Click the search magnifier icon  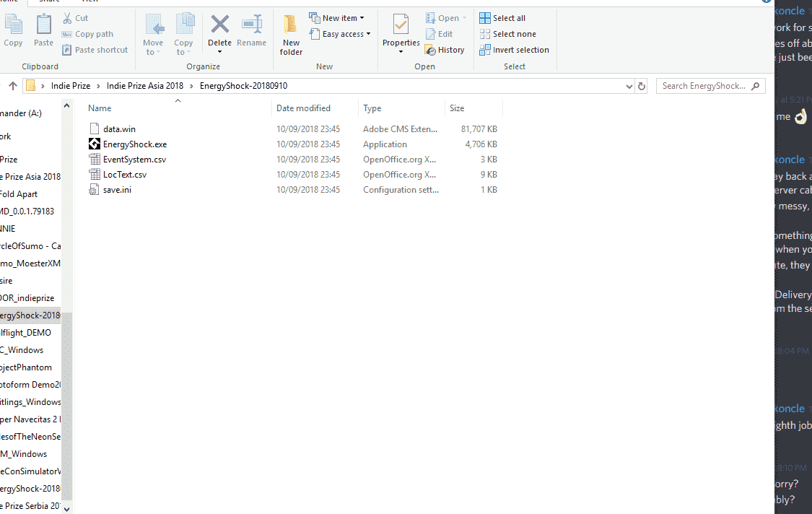(x=756, y=86)
